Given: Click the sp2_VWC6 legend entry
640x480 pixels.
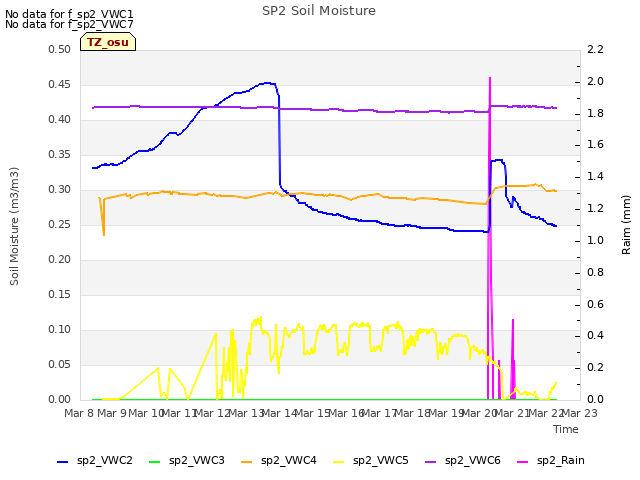Looking at the screenshot, I should click(463, 461).
